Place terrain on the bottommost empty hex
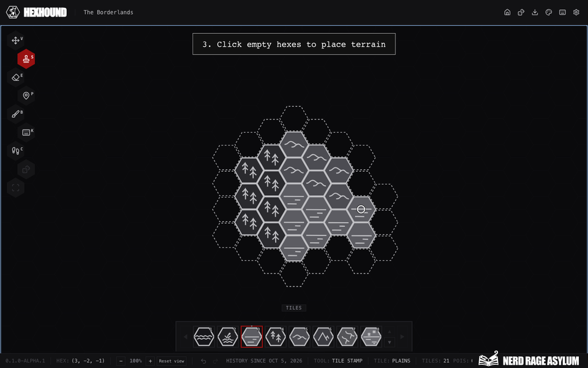 (x=293, y=274)
